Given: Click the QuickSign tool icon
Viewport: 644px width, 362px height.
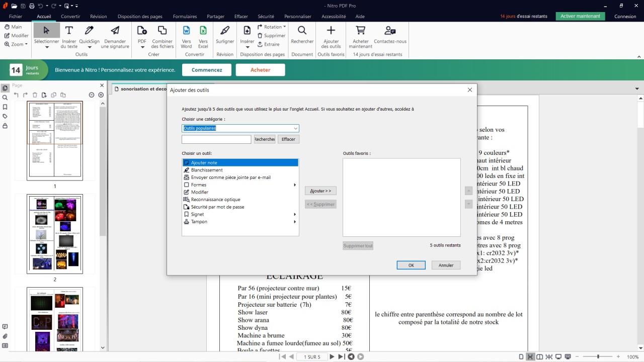Looking at the screenshot, I should (x=89, y=31).
